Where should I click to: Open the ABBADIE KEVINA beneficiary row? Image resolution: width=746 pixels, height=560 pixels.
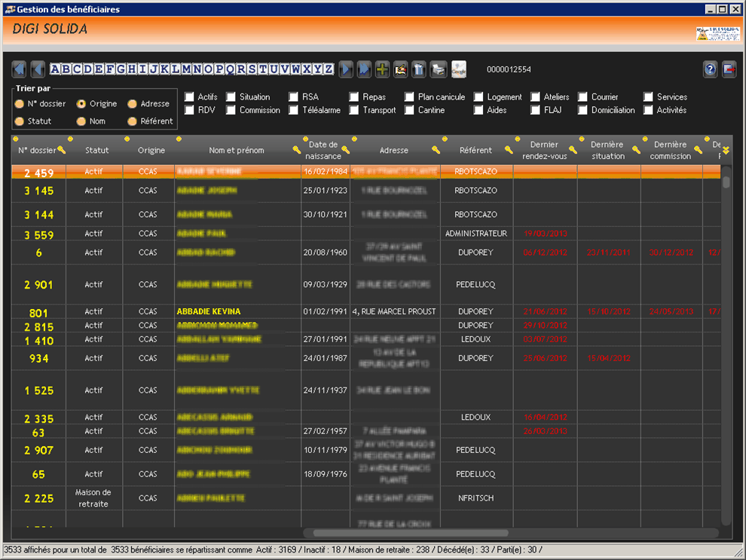tap(209, 311)
